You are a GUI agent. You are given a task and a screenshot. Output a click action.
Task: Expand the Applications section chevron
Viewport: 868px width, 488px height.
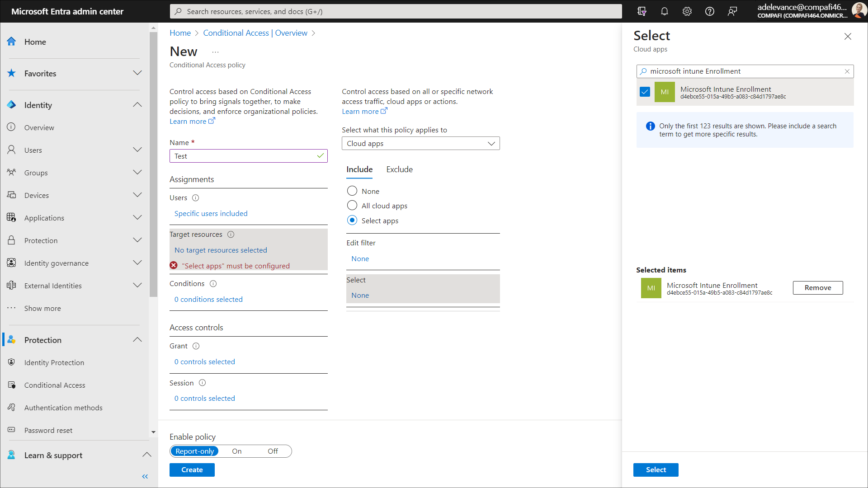pos(137,218)
